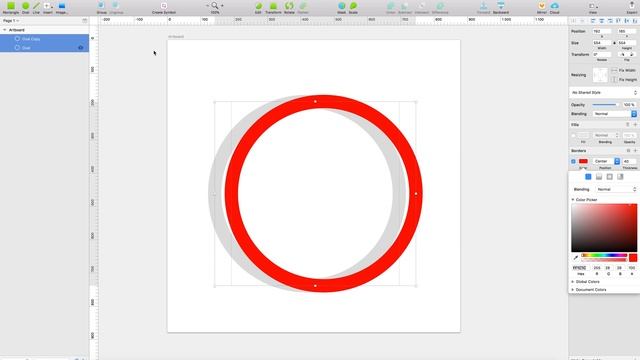Open the View options dropdown

593,6
